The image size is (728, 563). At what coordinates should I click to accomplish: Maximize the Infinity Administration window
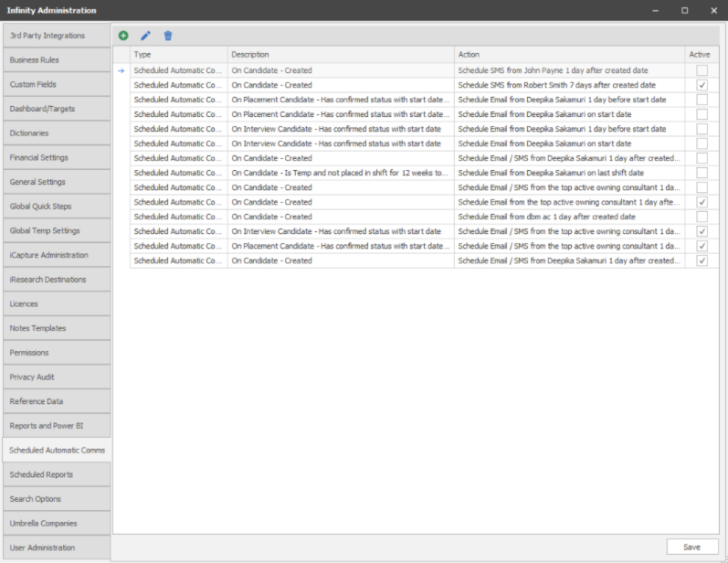(x=684, y=10)
